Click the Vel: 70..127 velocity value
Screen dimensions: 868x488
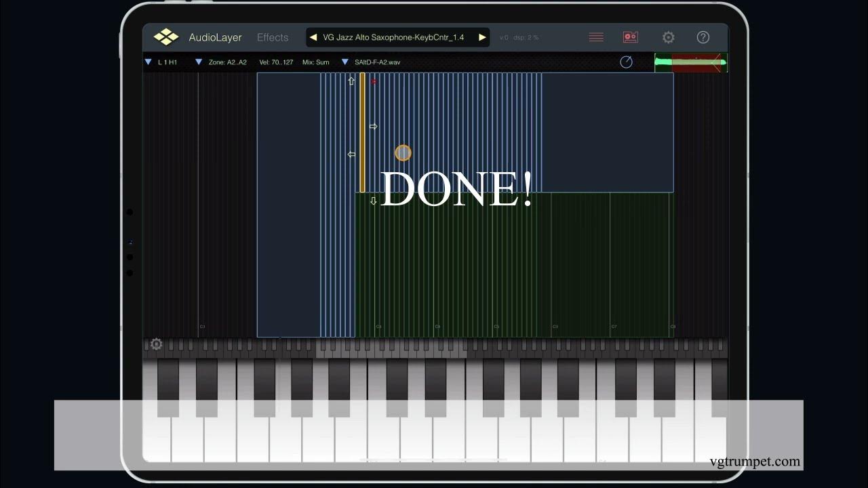click(276, 62)
